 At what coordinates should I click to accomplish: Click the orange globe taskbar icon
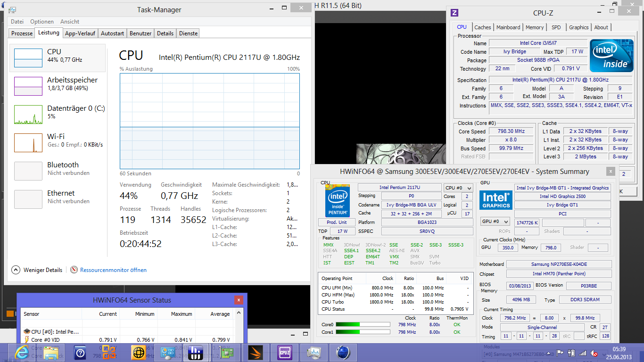pos(139,352)
